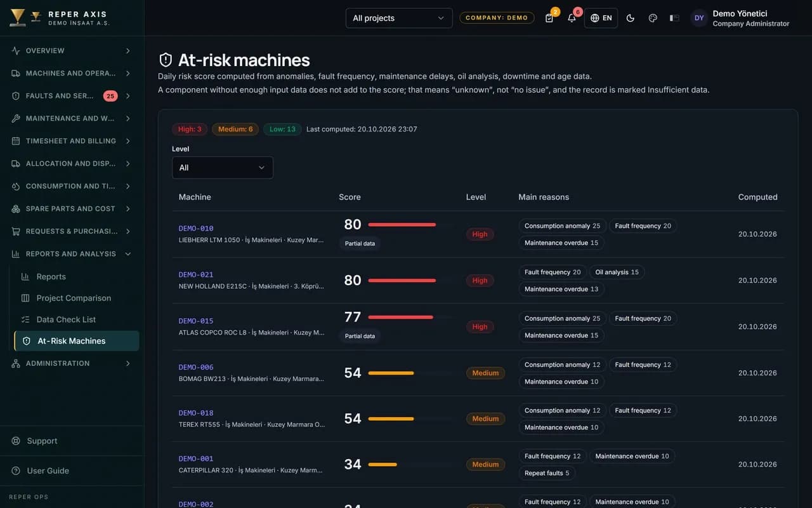Click the Low: 13 summary badge
Image resolution: width=812 pixels, height=508 pixels.
click(282, 129)
